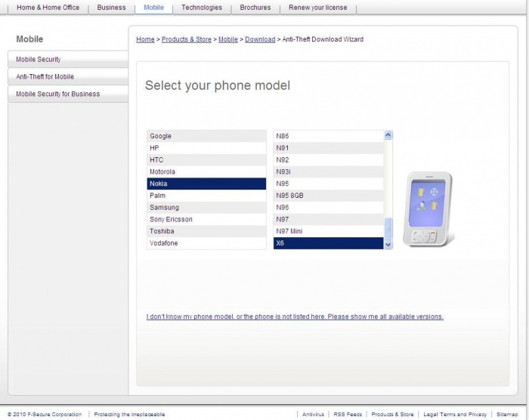Open the Sitemap footer link
529x420 pixels.
tap(507, 414)
